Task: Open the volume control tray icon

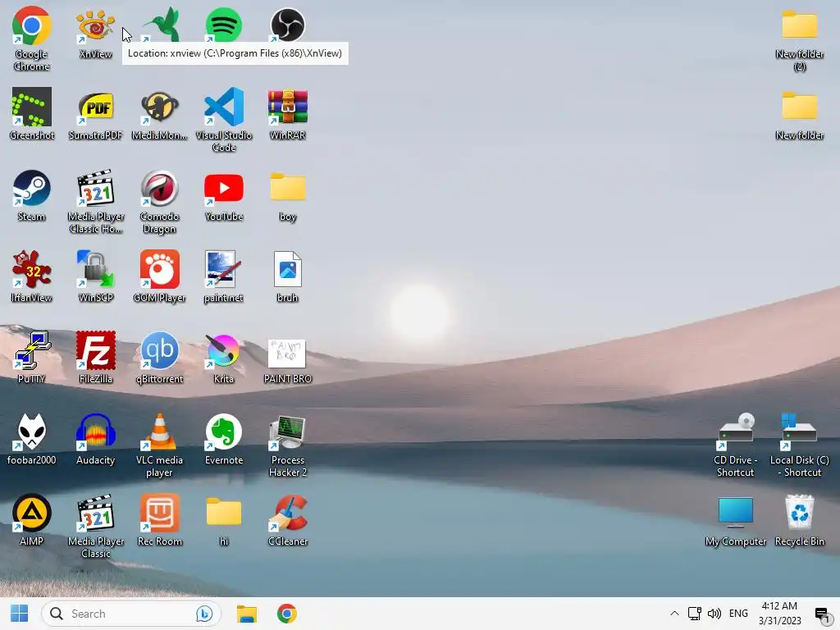Action: [714, 614]
